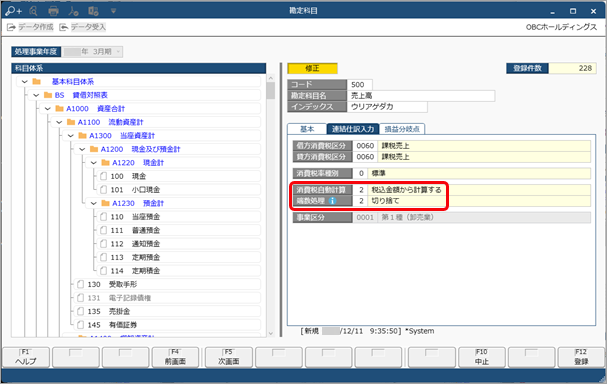Click the search-plus icon in title bar

(14, 11)
